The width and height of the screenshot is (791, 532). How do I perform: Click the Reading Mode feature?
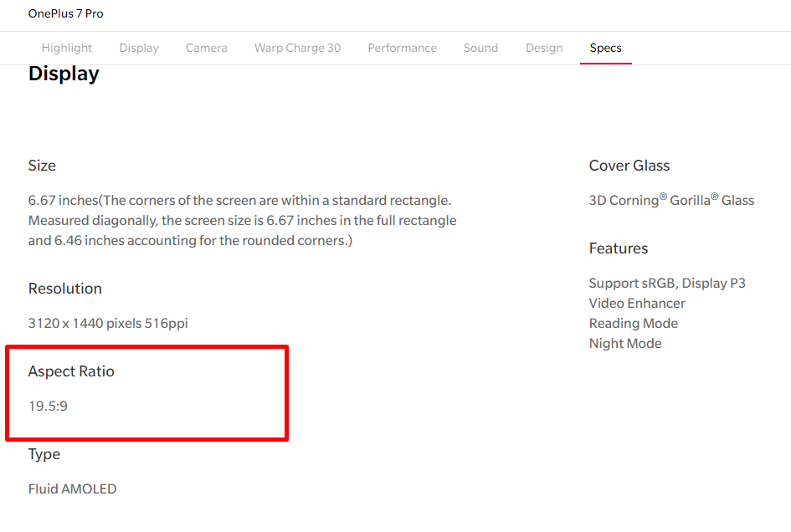(x=633, y=323)
